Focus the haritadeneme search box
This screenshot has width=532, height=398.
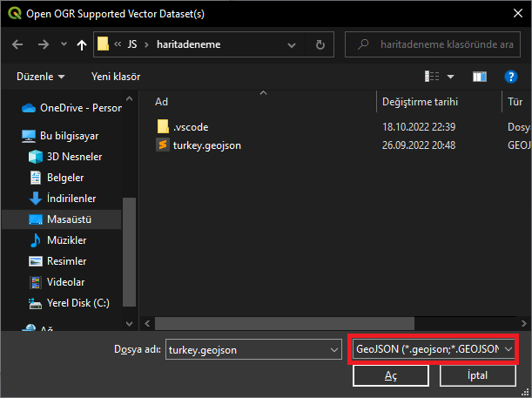click(433, 44)
